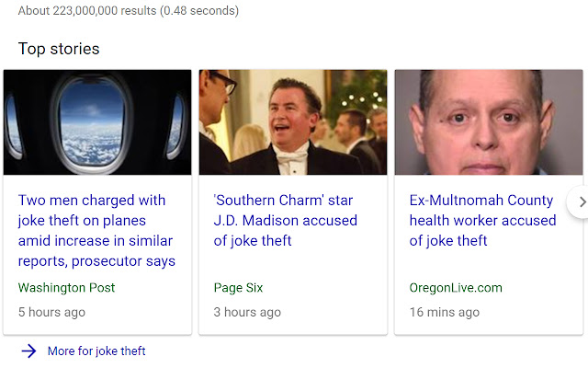Screen dimensions: 588x368
Task: Click the partial right airplane window in first photo
Action: point(175,124)
